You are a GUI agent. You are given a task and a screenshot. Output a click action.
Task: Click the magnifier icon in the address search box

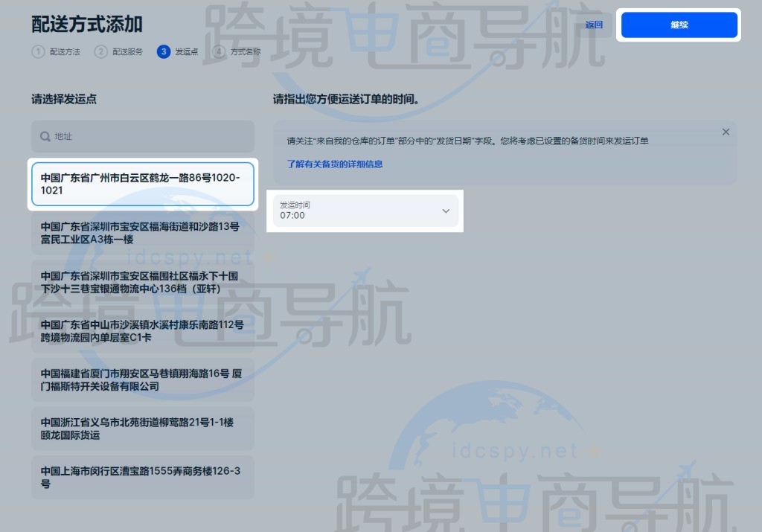pos(45,136)
